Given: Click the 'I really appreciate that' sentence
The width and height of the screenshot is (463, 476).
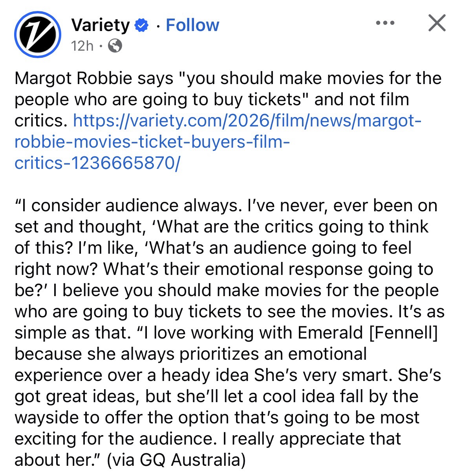Looking at the screenshot, I should tap(316, 438).
